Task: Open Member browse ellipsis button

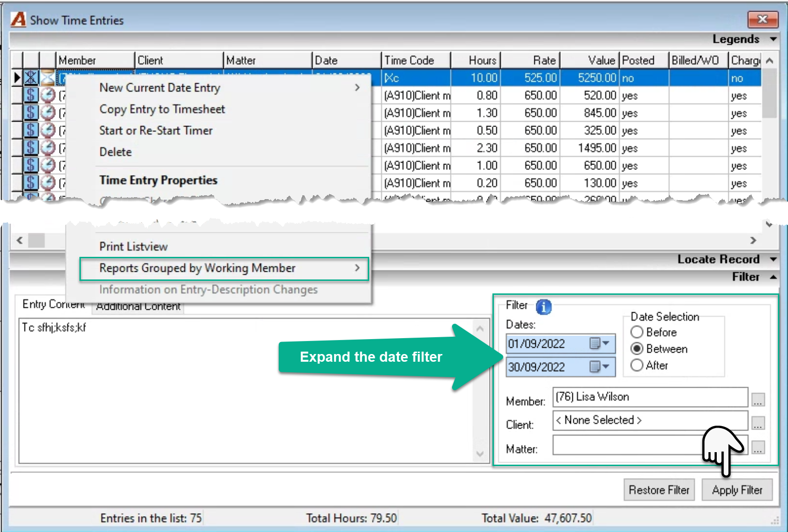Action: (x=758, y=399)
